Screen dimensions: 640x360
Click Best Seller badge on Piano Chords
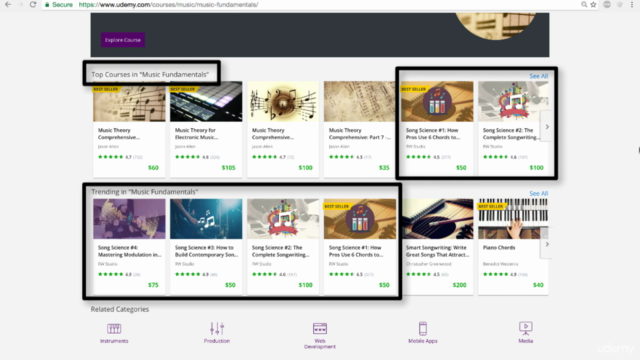click(x=491, y=206)
